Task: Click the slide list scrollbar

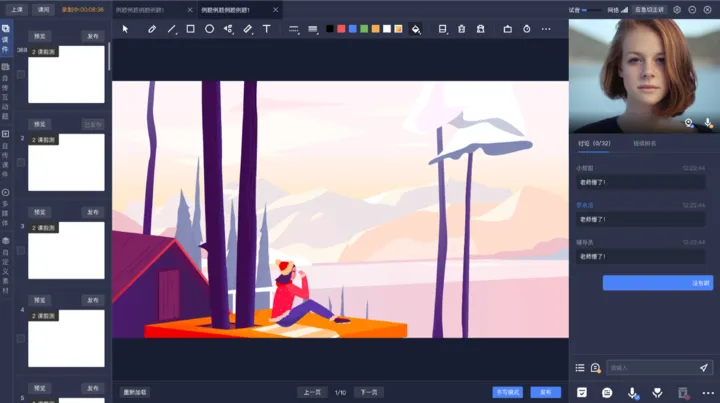Action: [109, 56]
